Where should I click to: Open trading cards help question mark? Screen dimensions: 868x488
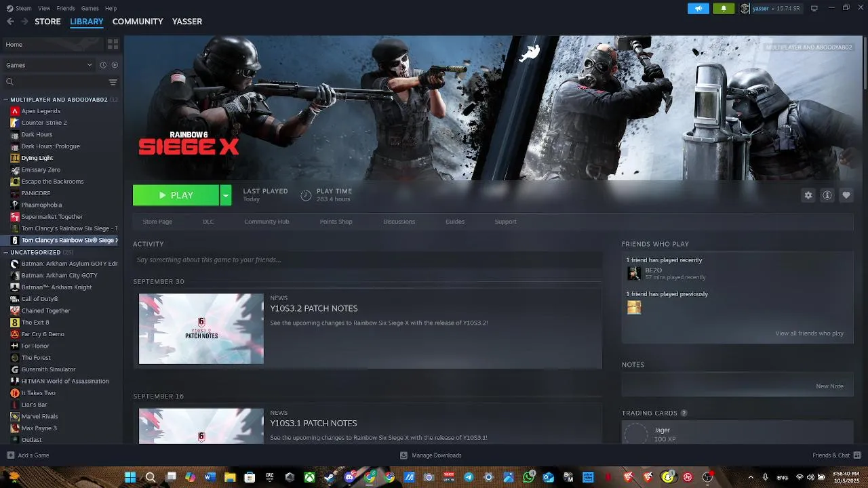684,413
